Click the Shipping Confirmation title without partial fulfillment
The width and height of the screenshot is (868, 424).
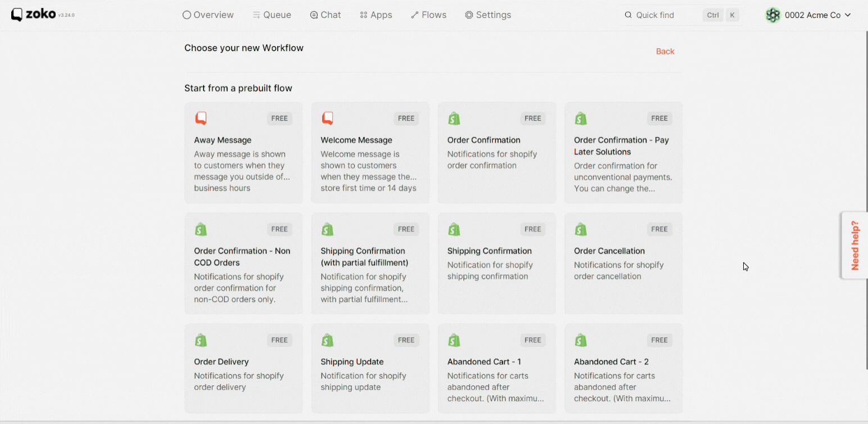(490, 251)
